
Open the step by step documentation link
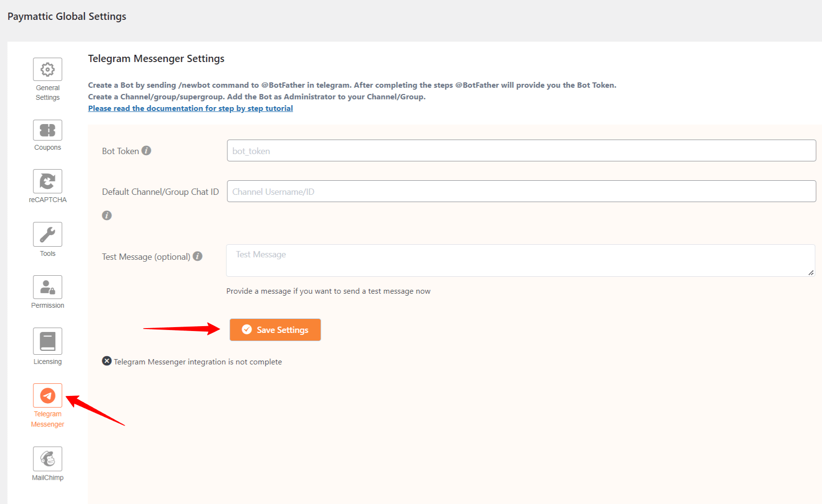pos(191,108)
